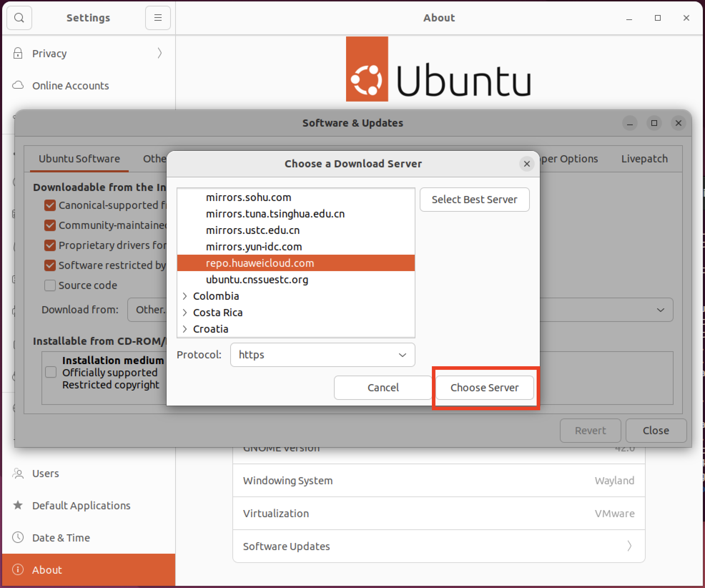This screenshot has width=705, height=588.
Task: Switch to the Livepatch tab
Action: point(644,159)
